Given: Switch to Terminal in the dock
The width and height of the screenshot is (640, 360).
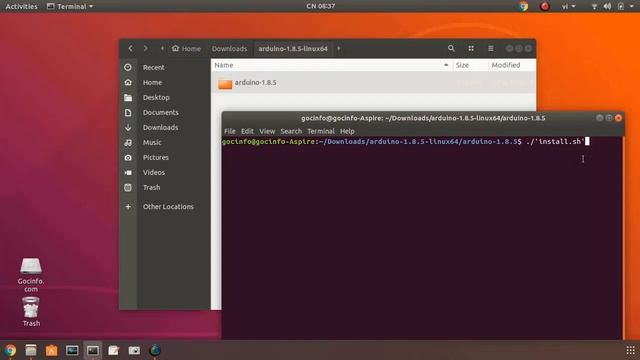Looking at the screenshot, I should click(x=93, y=350).
